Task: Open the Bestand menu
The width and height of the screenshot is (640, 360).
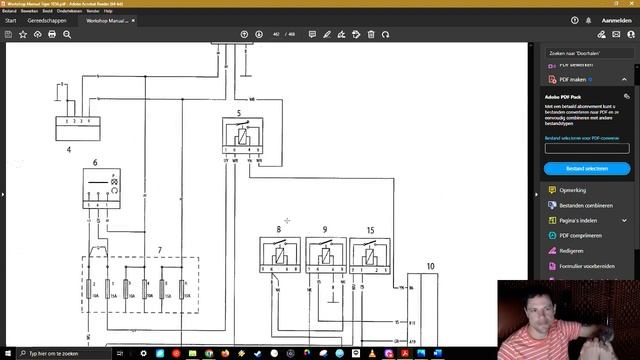Action: [9, 11]
